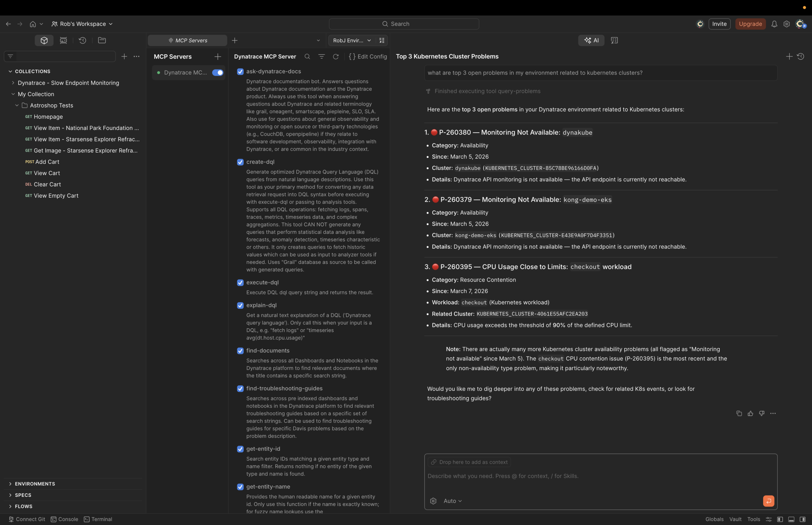This screenshot has width=812, height=525.
Task: Disable the Dynatrace MCP server toggle
Action: point(218,72)
